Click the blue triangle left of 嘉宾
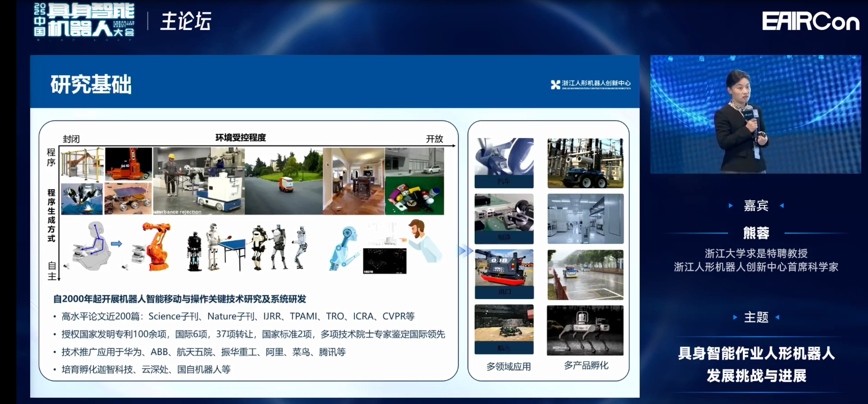The width and height of the screenshot is (868, 404). (730, 205)
